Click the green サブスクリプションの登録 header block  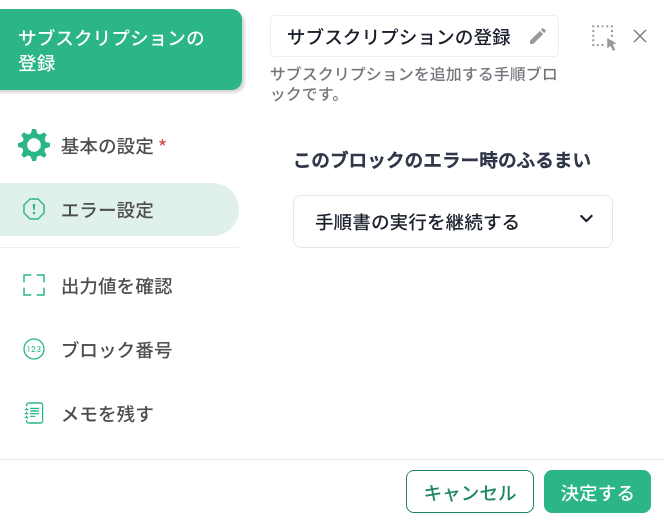[121, 50]
